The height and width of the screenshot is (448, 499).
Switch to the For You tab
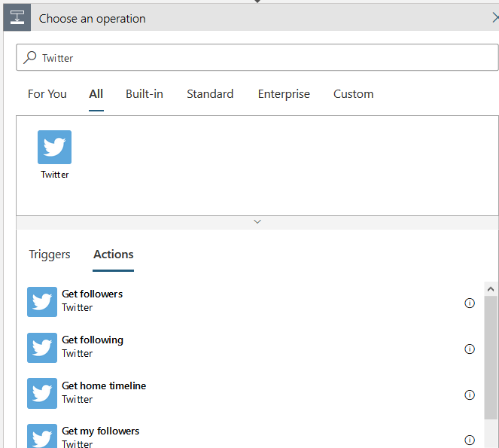pos(47,94)
